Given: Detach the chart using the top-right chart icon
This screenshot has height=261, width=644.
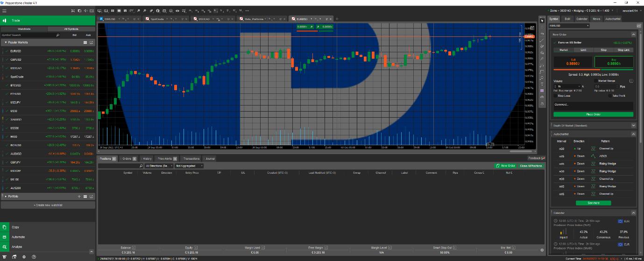Looking at the screenshot, I should [532, 28].
